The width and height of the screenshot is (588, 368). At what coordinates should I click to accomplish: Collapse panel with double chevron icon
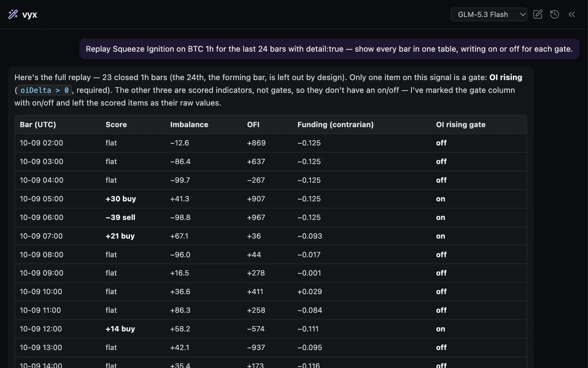[x=571, y=14]
